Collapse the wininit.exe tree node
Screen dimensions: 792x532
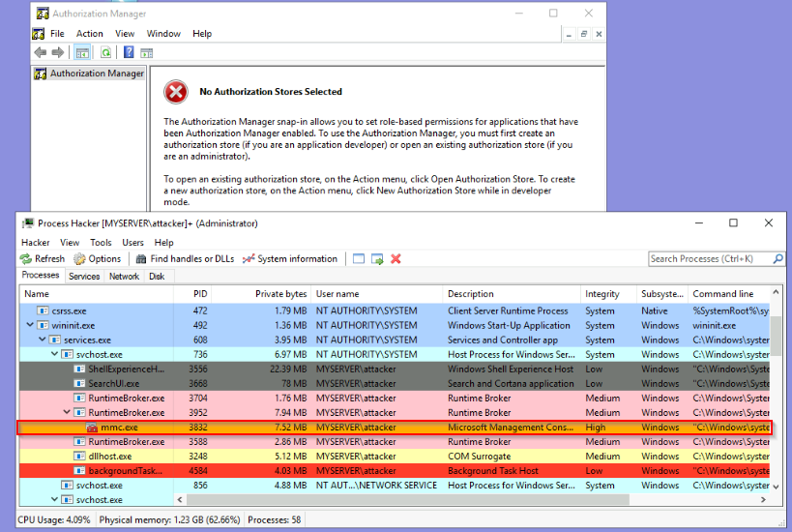(x=30, y=325)
